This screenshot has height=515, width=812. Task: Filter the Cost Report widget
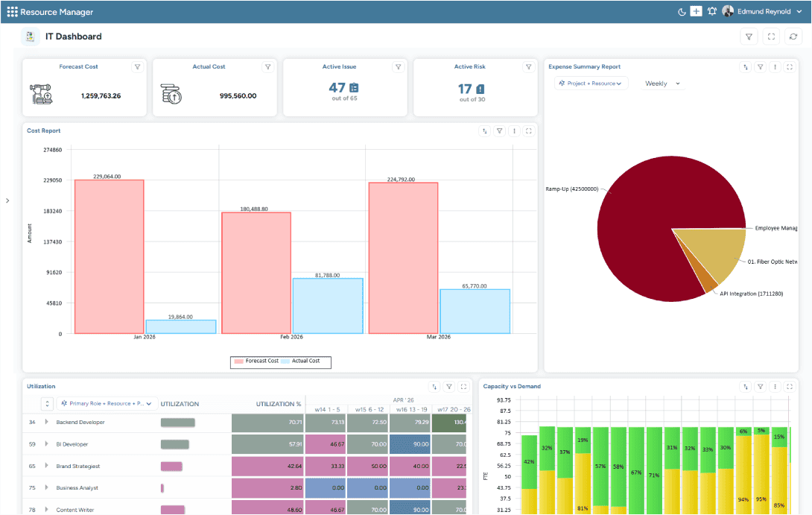tap(499, 131)
